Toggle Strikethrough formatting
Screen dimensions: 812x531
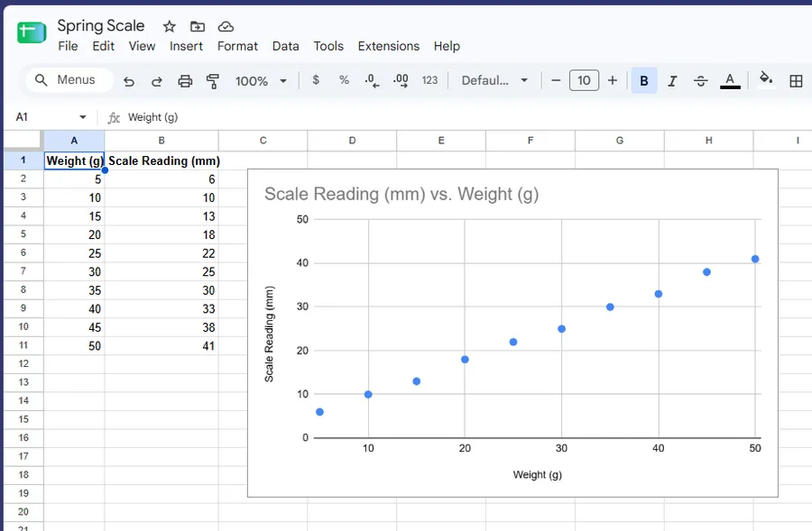pos(701,81)
